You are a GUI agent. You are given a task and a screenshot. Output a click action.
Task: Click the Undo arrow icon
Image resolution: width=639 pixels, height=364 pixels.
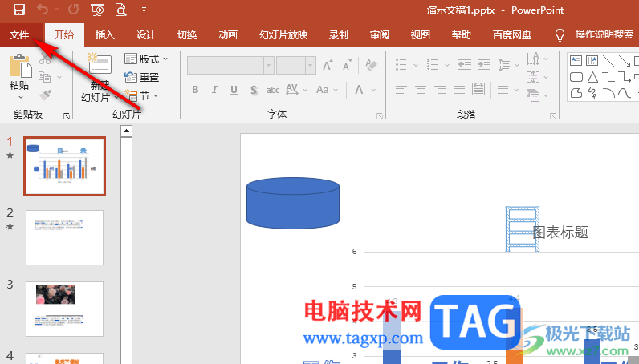pos(43,10)
